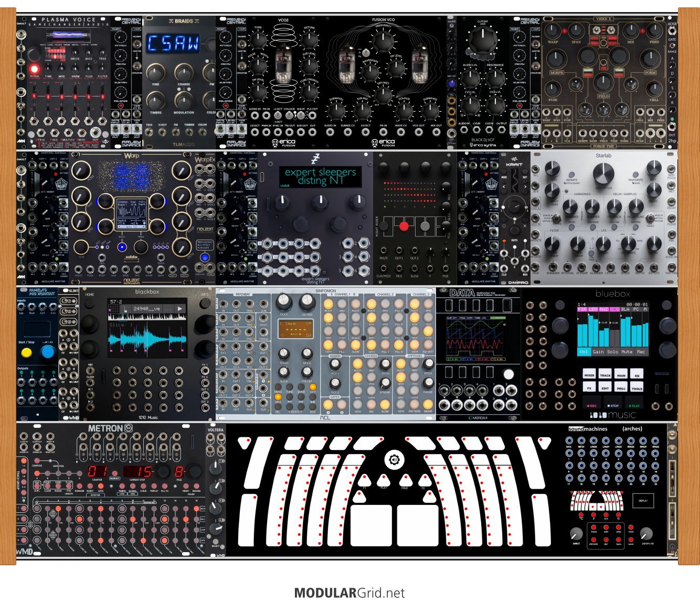Click the param/ok knob on soundmachines Arches
Image resolution: width=700 pixels, height=604 pixels.
tap(647, 534)
